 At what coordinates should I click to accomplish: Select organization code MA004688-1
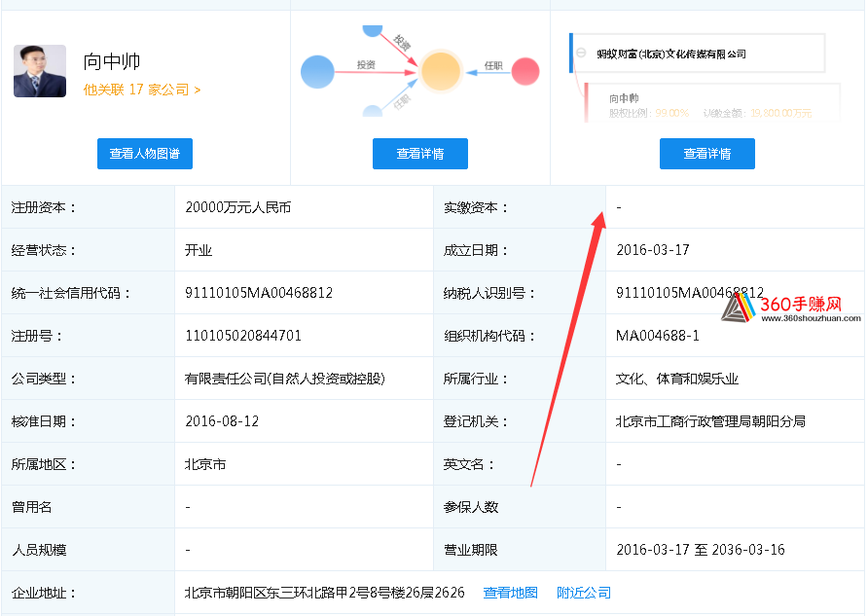click(658, 336)
